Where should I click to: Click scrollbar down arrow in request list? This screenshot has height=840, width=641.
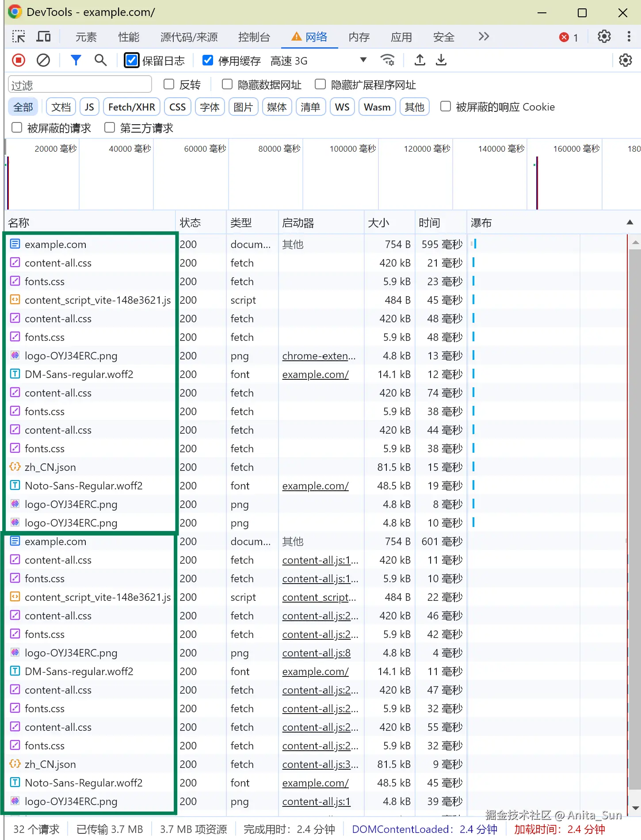[x=635, y=809]
